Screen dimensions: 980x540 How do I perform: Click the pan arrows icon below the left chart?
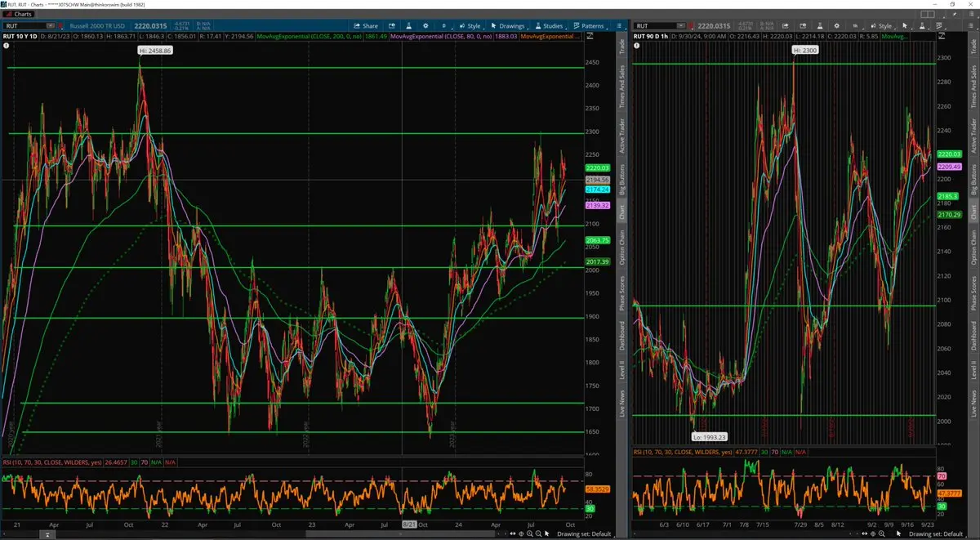click(x=512, y=533)
